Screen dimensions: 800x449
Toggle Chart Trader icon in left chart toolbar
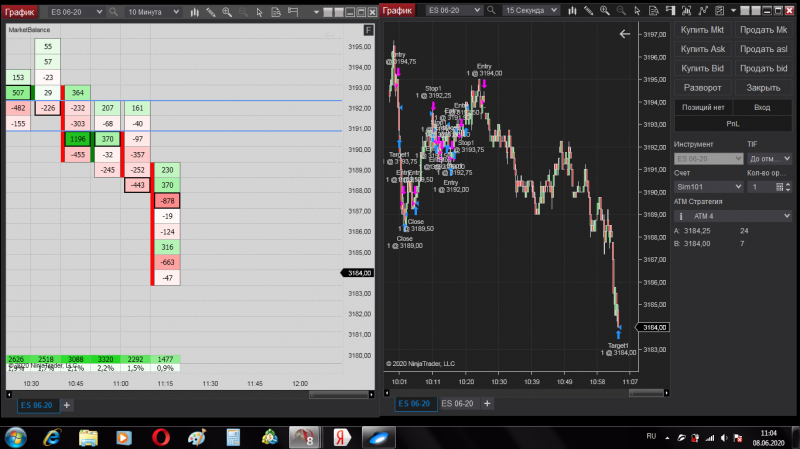point(293,12)
